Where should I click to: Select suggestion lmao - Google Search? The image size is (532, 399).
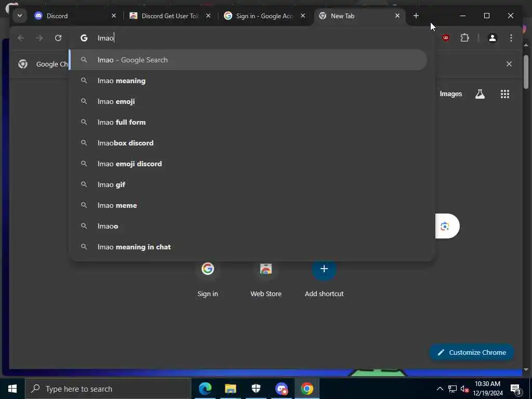pyautogui.click(x=248, y=60)
